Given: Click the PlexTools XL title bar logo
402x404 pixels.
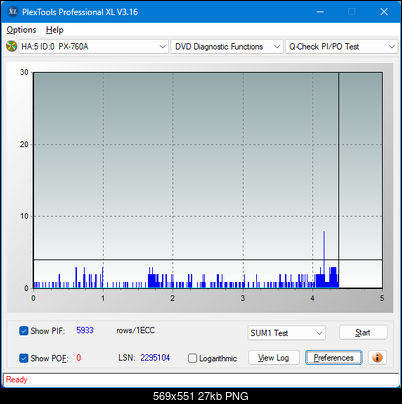Looking at the screenshot, I should point(13,12).
